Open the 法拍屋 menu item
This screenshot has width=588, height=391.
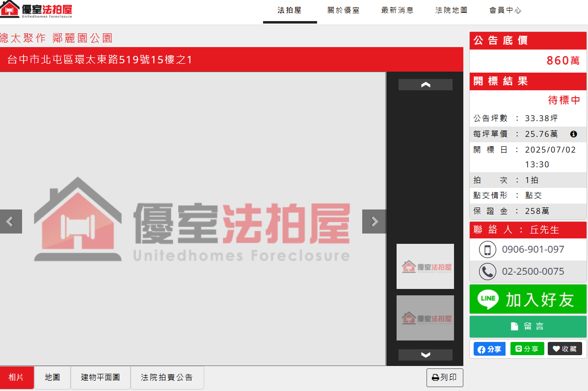coord(290,10)
